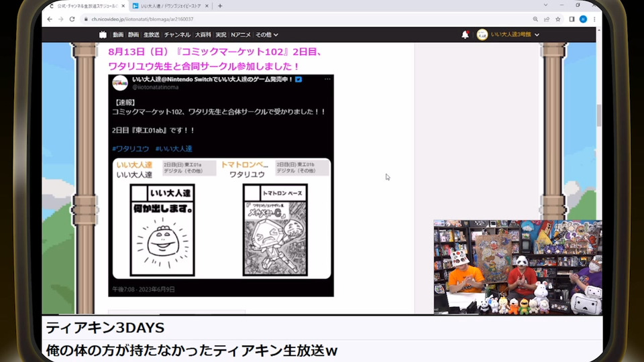Open the tweet timestamp 午後7:08 2023年6月9日
Image resolution: width=644 pixels, height=362 pixels.
coord(144,290)
